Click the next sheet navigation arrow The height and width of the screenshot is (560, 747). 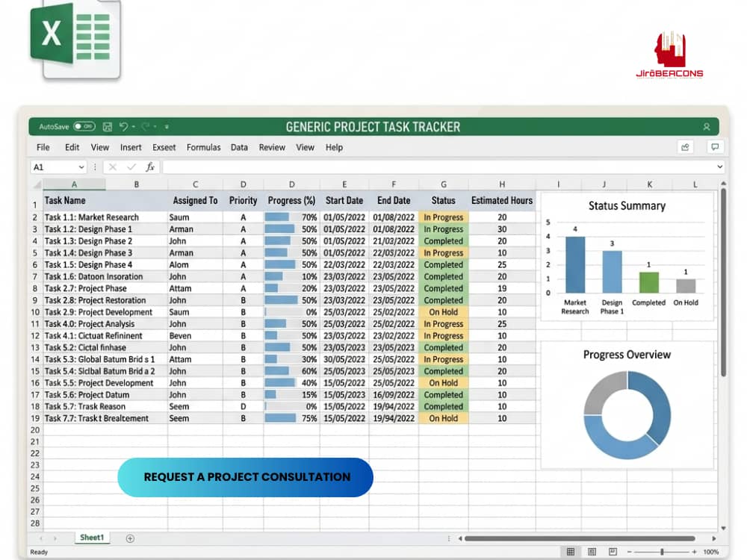click(x=55, y=538)
